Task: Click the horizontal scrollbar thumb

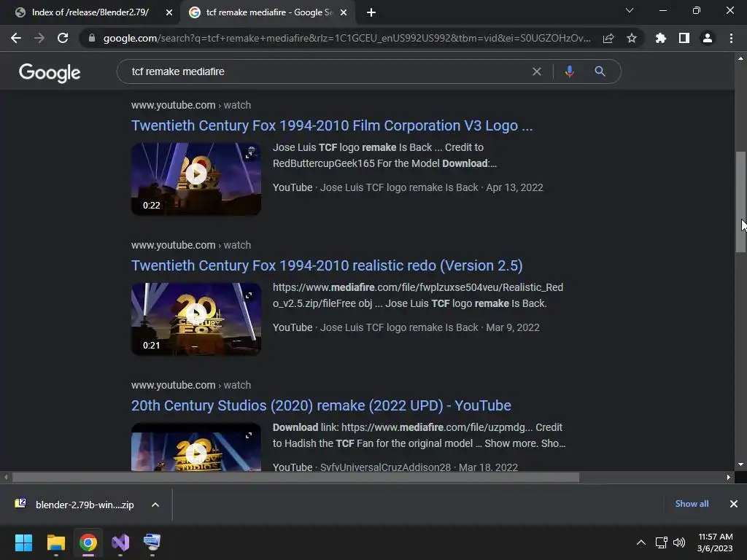Action: coord(295,477)
